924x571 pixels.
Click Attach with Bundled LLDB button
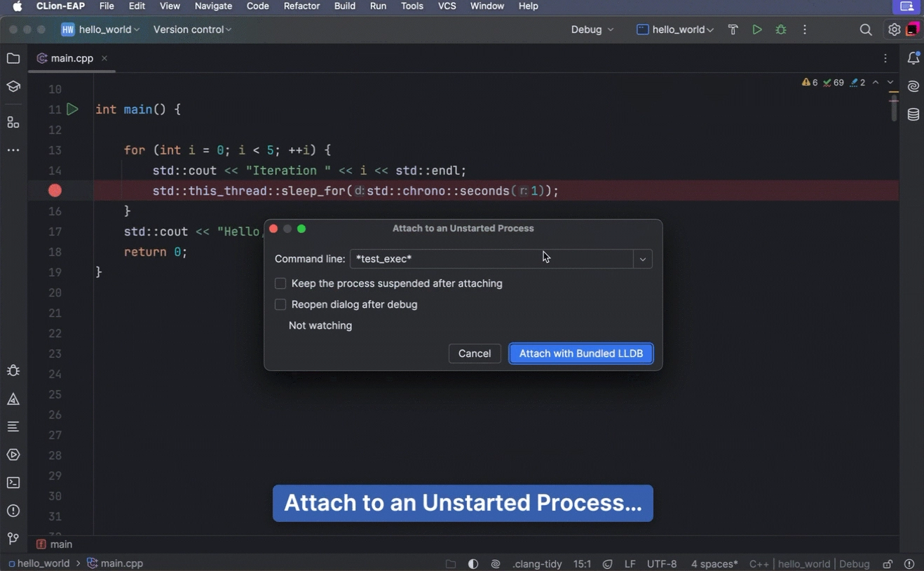[x=581, y=354]
